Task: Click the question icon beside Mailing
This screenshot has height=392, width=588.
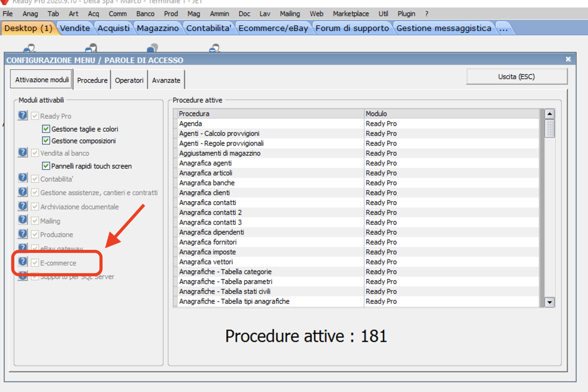Action: pyautogui.click(x=23, y=220)
